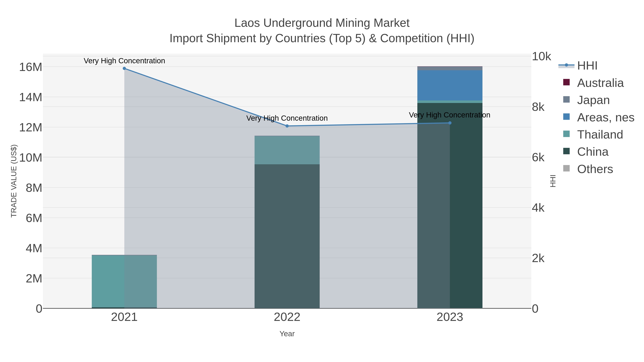Toggle the Areas, nes legend entry
The width and height of the screenshot is (644, 362).
click(599, 117)
